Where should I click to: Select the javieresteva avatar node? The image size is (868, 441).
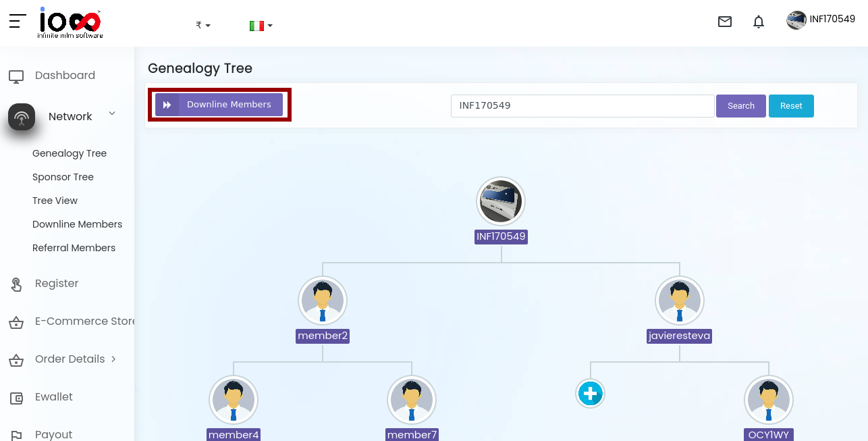click(680, 301)
